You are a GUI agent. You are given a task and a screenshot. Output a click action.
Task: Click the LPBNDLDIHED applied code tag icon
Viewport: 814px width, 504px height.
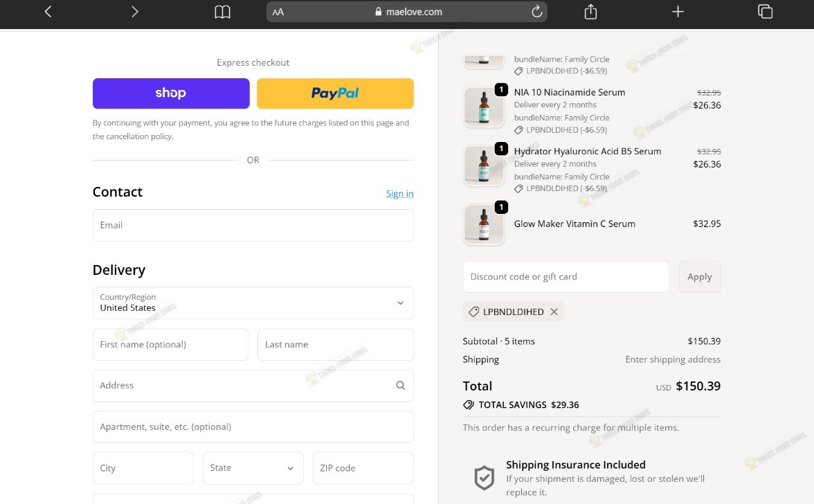click(x=473, y=312)
